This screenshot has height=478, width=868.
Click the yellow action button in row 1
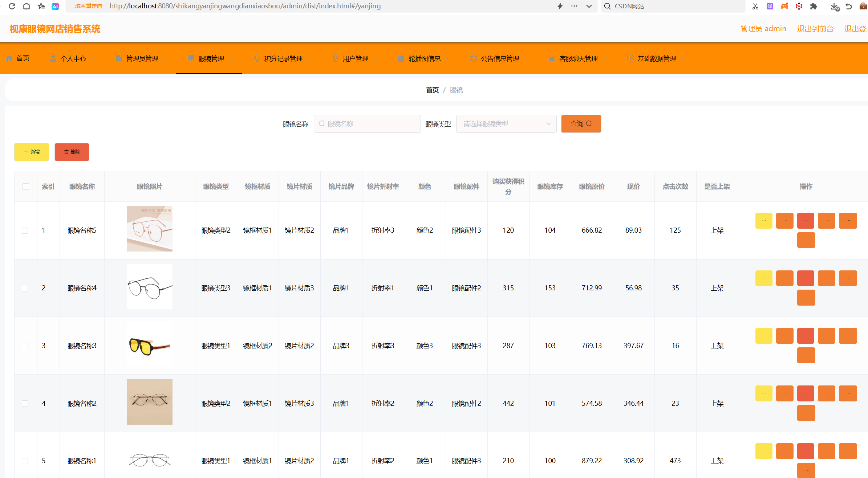764,221
